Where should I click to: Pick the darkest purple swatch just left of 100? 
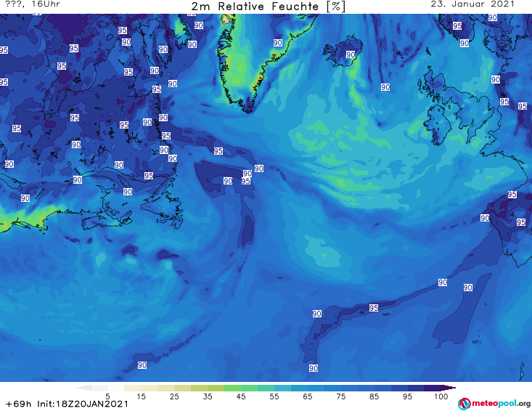[x=433, y=388]
